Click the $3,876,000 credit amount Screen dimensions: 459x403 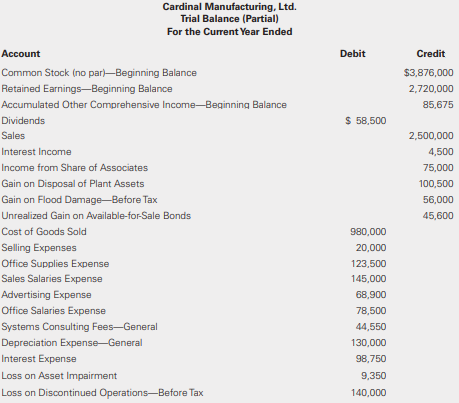coord(429,73)
